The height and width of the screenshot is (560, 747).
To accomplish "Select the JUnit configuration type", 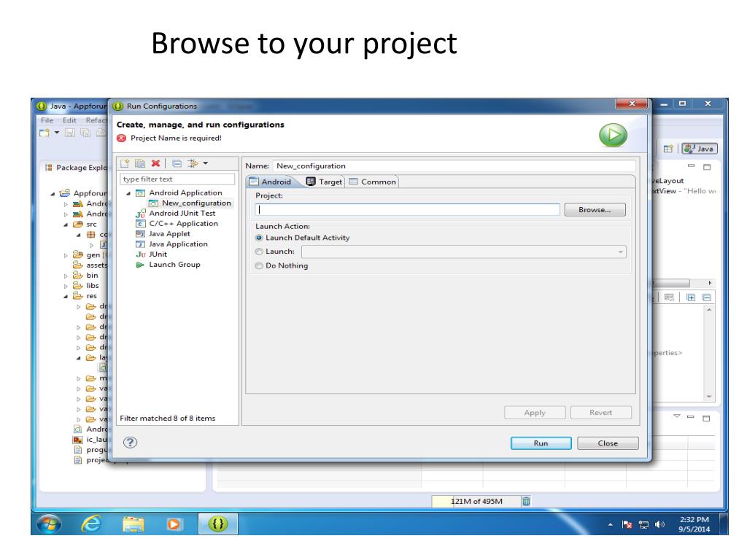I will (152, 254).
